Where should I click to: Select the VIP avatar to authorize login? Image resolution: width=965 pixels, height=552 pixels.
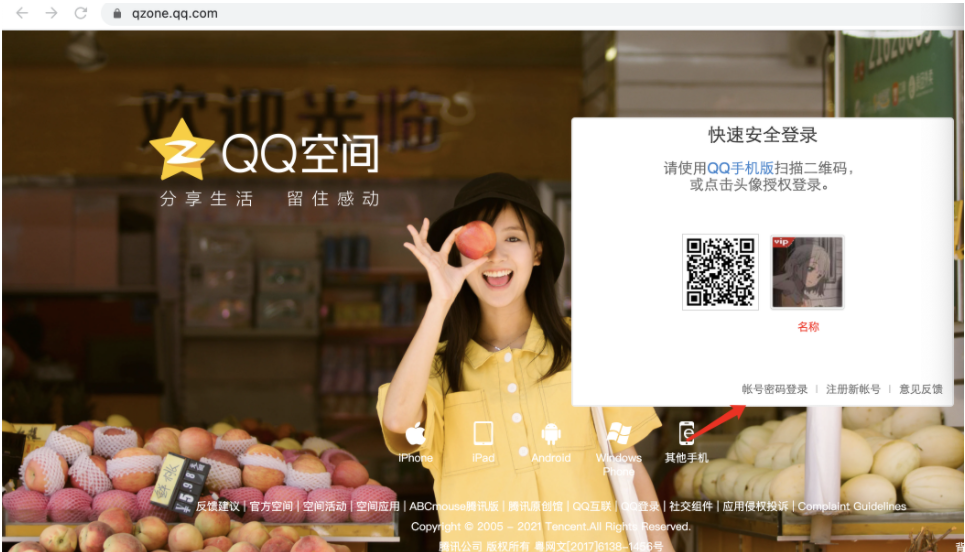coord(807,272)
